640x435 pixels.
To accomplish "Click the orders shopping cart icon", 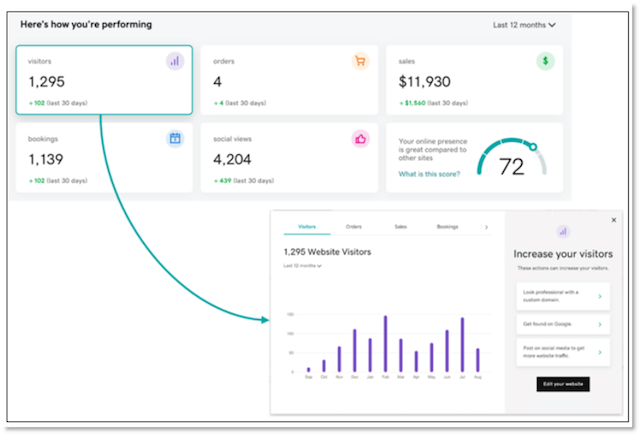I will [x=359, y=61].
